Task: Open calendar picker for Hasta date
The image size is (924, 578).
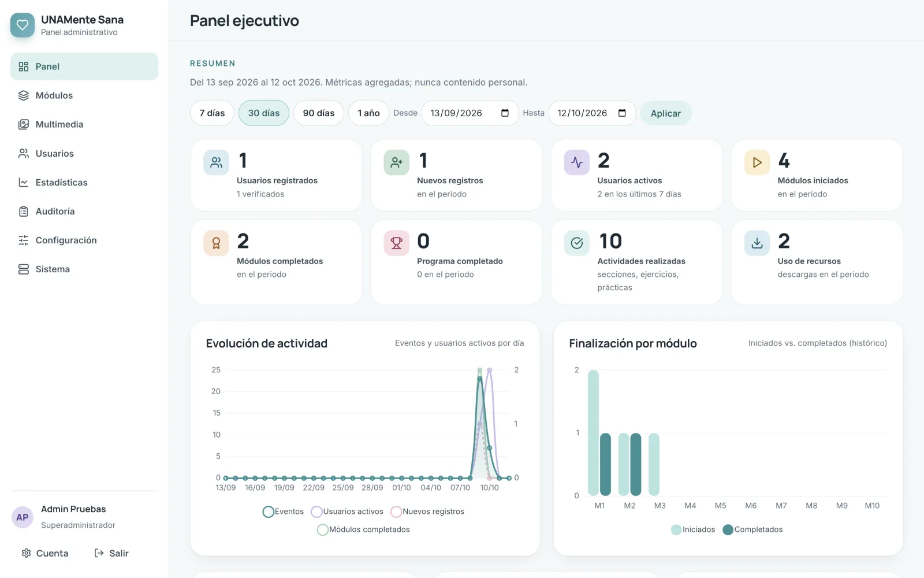Action: [622, 113]
